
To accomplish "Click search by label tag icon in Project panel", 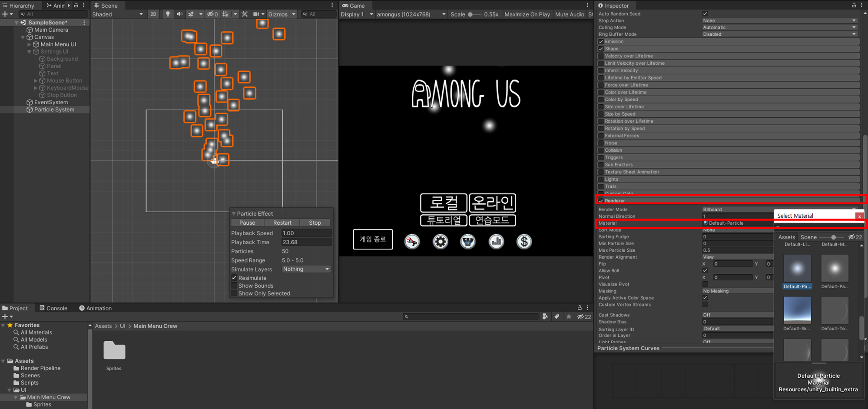I will [x=557, y=316].
